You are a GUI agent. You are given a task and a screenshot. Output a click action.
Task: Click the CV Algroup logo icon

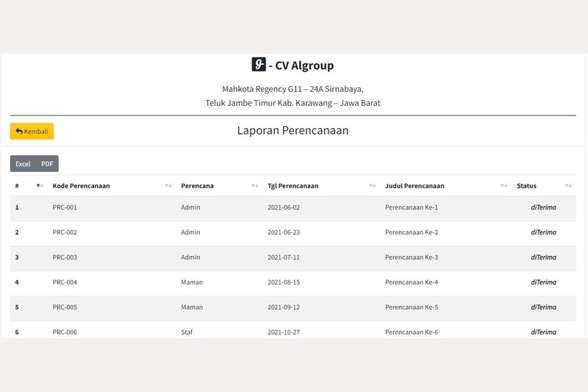point(259,65)
